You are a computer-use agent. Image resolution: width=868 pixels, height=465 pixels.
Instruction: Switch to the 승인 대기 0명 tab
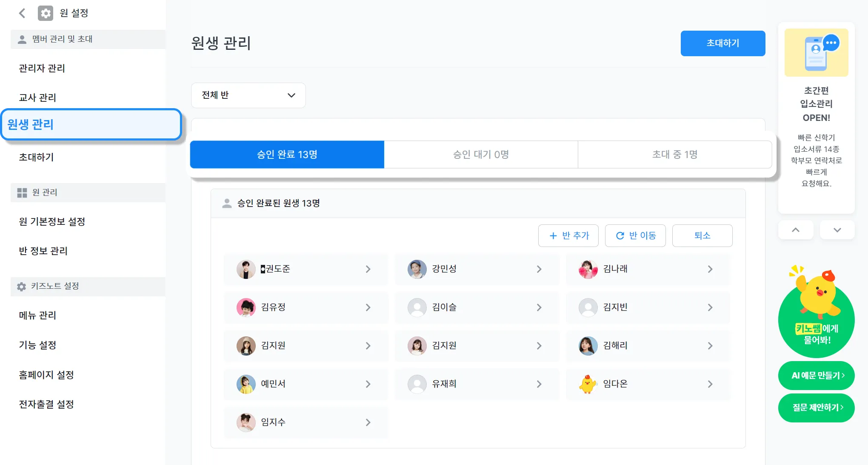(x=481, y=155)
